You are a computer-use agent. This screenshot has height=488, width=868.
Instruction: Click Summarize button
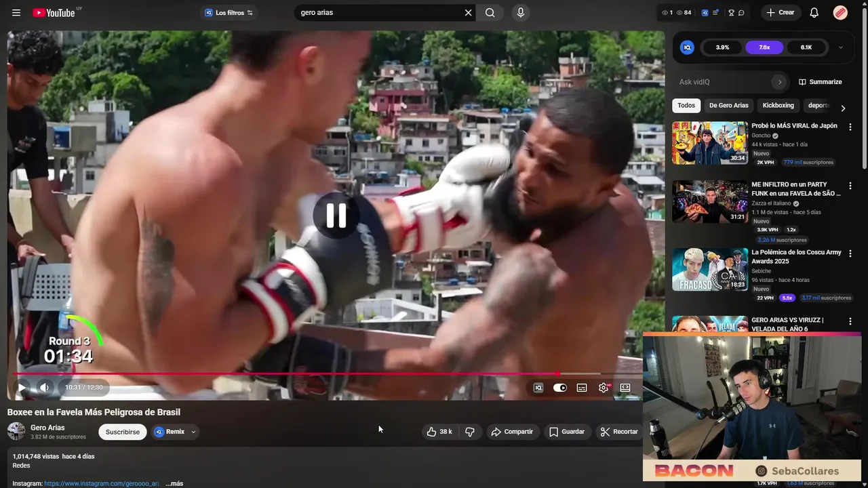(821, 82)
